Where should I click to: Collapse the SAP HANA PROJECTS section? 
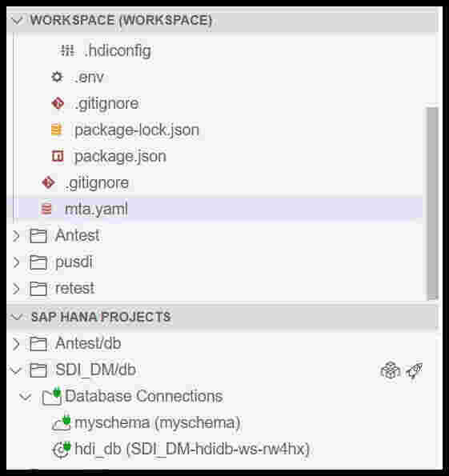(x=16, y=317)
